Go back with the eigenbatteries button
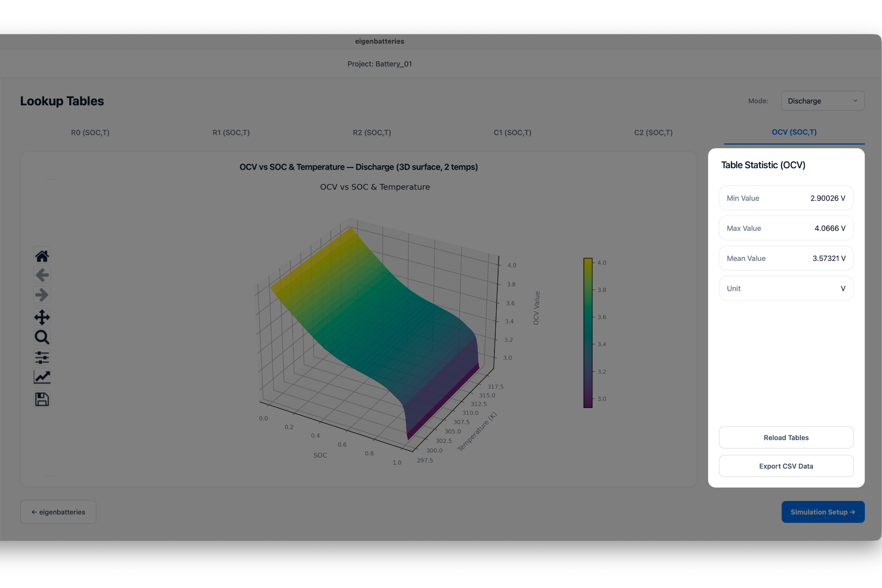This screenshot has height=588, width=882. (58, 512)
